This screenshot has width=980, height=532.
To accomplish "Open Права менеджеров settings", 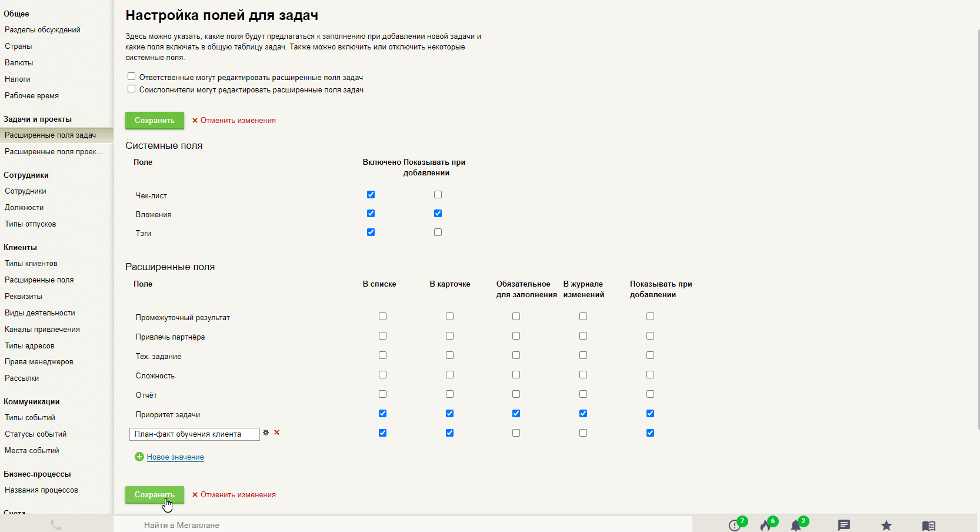I will tap(39, 361).
